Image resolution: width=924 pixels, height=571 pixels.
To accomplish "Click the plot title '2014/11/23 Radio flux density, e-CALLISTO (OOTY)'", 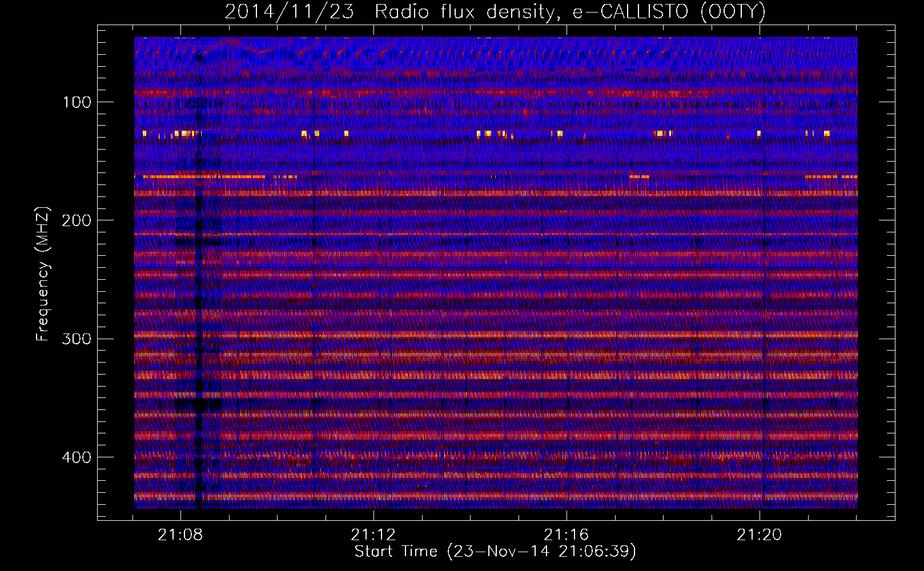I will [x=495, y=11].
